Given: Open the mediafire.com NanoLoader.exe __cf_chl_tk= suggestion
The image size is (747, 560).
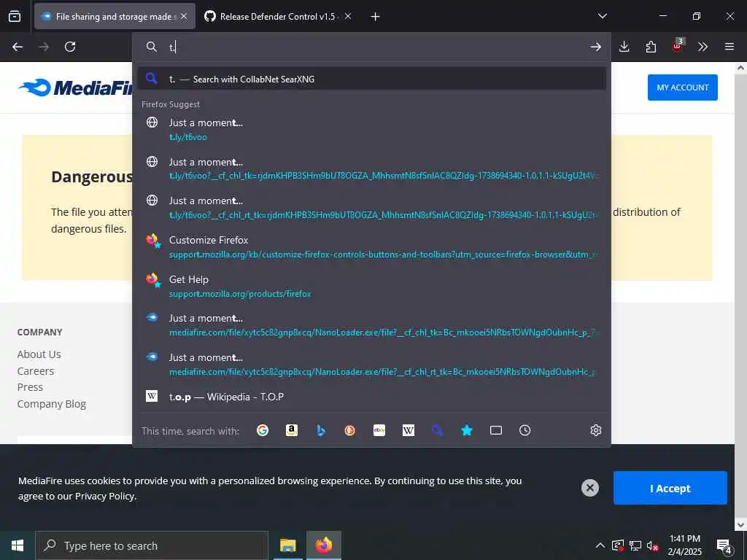Looking at the screenshot, I should [371, 325].
